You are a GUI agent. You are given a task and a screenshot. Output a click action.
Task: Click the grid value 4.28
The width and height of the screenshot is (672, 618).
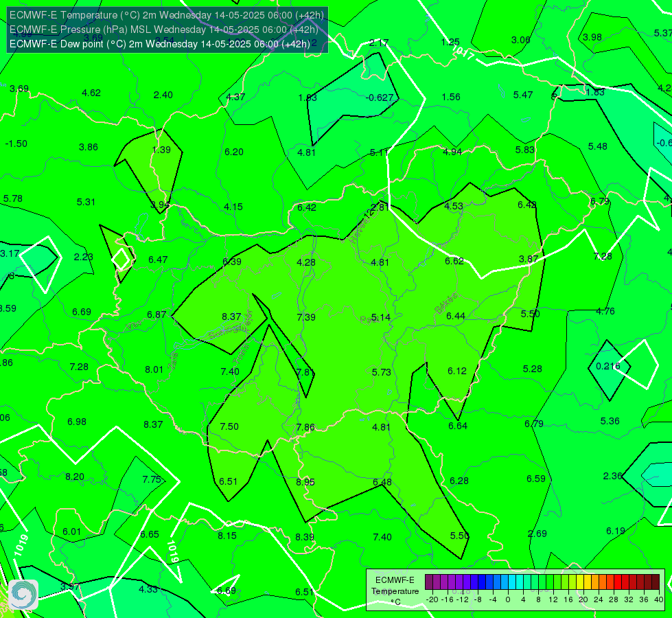(x=306, y=262)
